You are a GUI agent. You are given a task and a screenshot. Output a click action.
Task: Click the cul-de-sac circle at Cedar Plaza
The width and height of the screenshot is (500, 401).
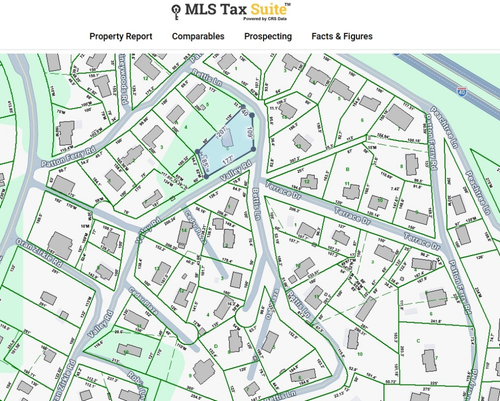pos(187,333)
